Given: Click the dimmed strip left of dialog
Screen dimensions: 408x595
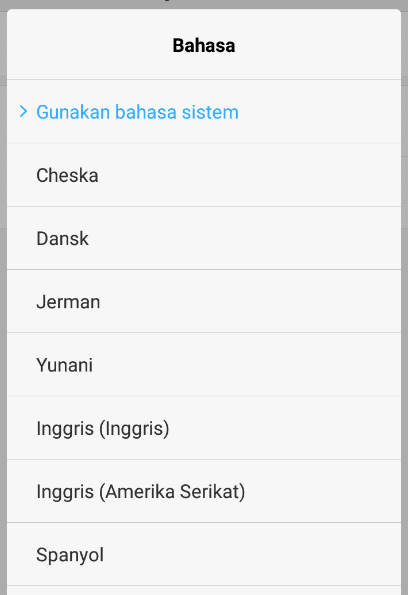Looking at the screenshot, I should coord(3,298).
